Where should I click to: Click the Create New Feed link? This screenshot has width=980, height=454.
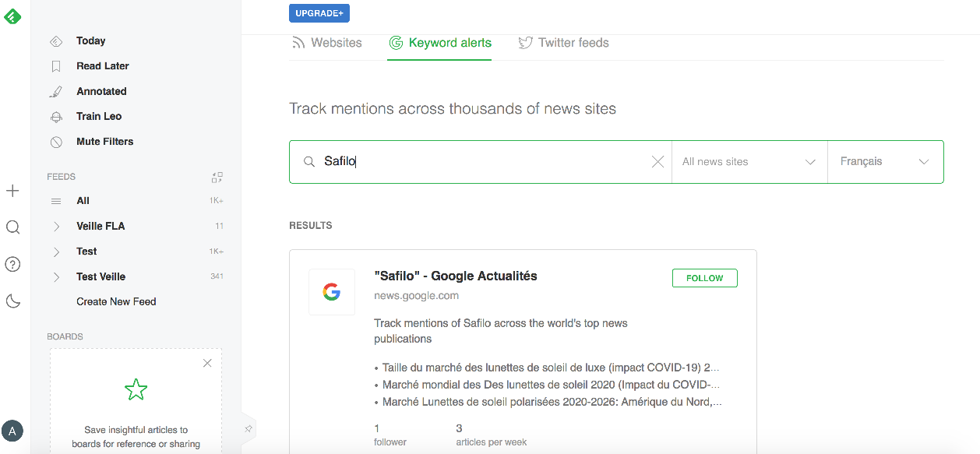[x=116, y=302]
